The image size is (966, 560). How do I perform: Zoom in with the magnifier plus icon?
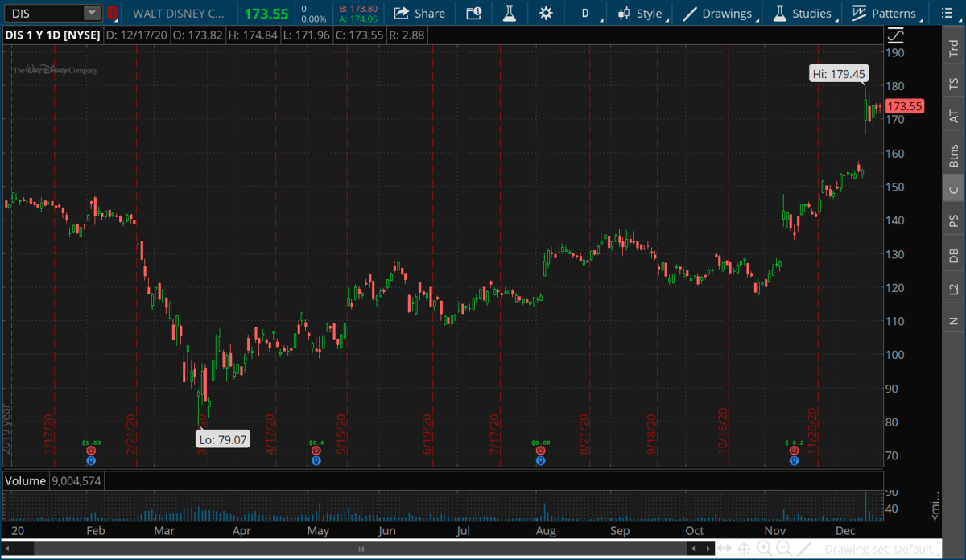coord(764,549)
